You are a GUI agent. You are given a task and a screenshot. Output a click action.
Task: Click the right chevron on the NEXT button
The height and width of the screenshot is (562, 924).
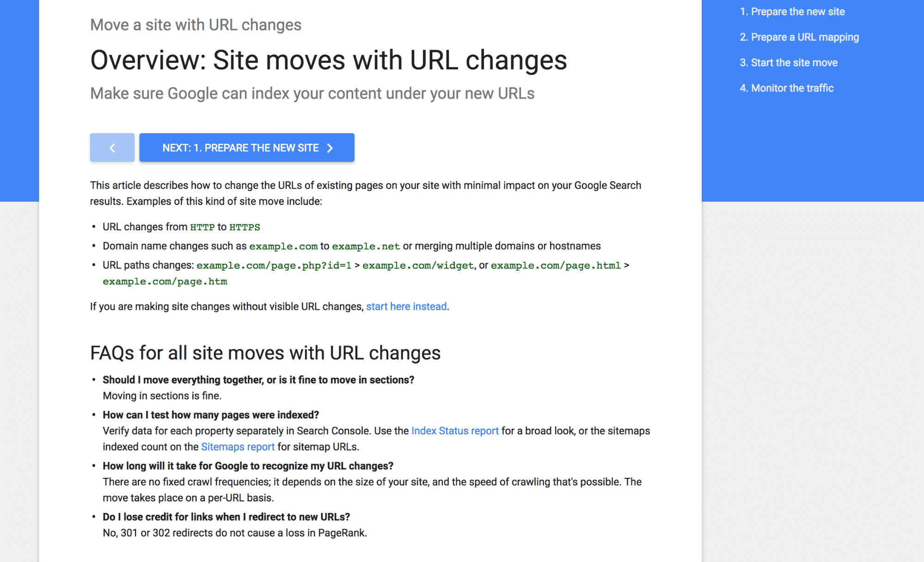[x=330, y=148]
